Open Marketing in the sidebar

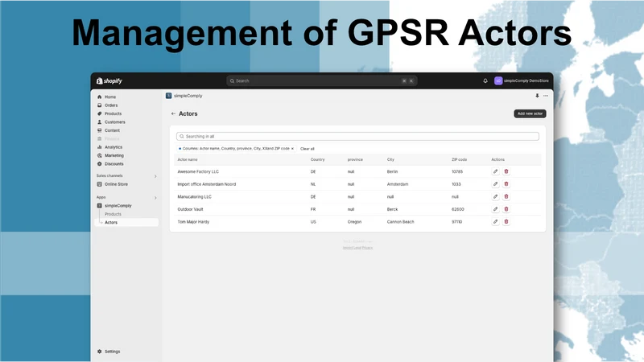(114, 155)
